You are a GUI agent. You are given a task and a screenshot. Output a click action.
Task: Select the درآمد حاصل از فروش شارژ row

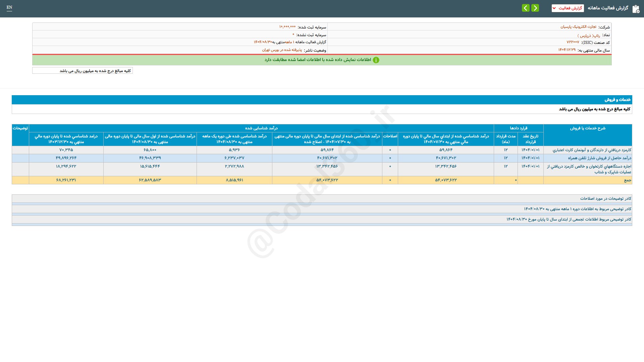tap(599, 158)
